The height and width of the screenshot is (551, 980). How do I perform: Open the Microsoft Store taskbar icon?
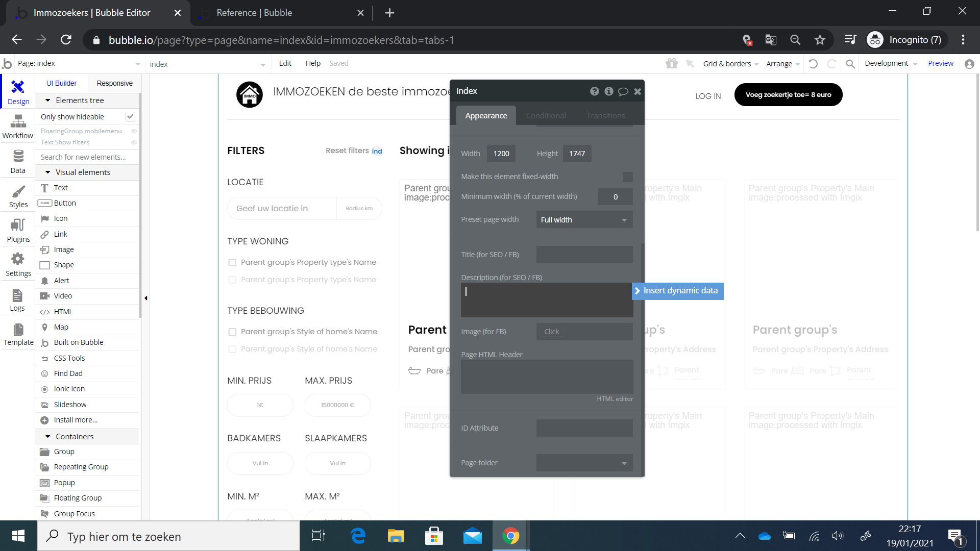(433, 536)
